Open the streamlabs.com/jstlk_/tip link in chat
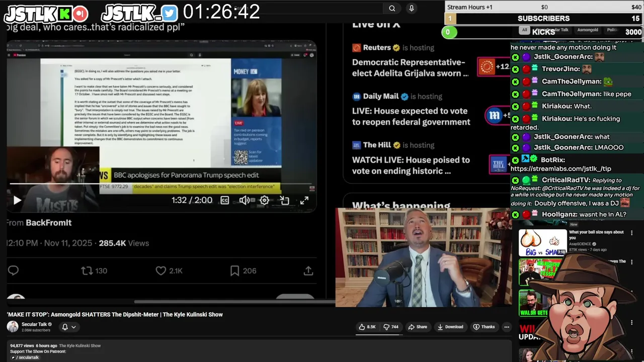Screen dimensions: 644x362 [x=561, y=169]
